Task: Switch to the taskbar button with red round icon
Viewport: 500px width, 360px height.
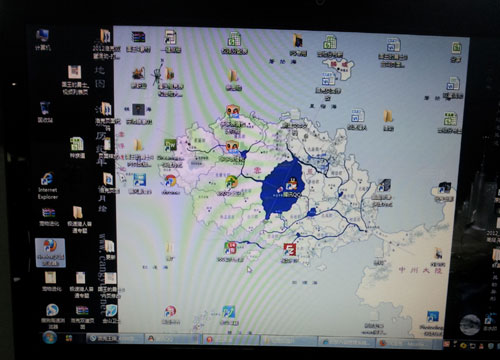Action: 231,340
